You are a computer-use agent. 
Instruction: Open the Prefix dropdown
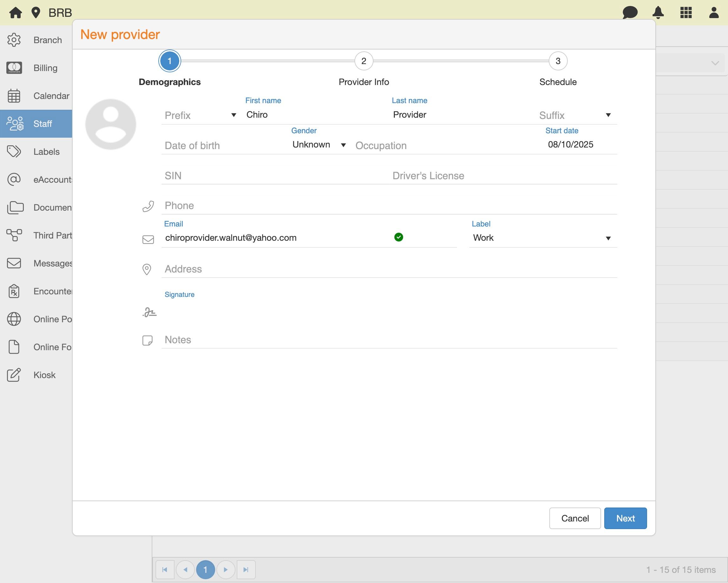tap(200, 115)
